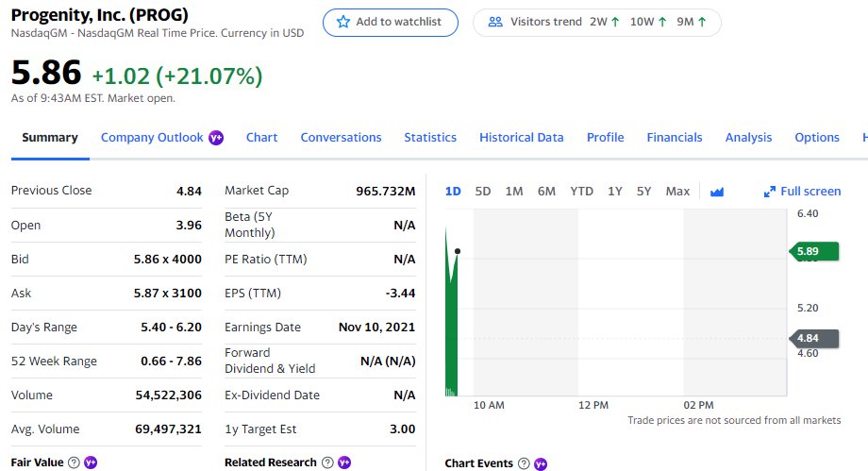Click the Market Cap value 965.732M
Screen dimensions: 868x471
click(386, 192)
